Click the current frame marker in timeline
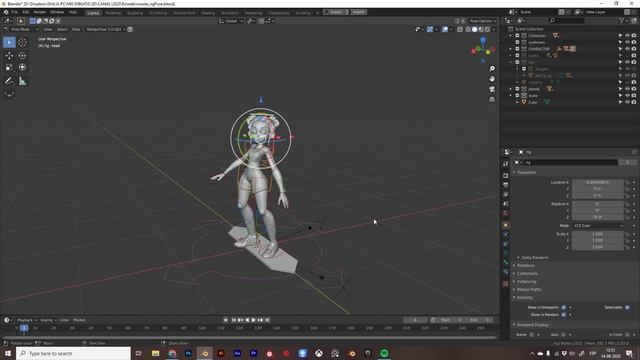Screen dimensions: 640x360 [x=24, y=328]
